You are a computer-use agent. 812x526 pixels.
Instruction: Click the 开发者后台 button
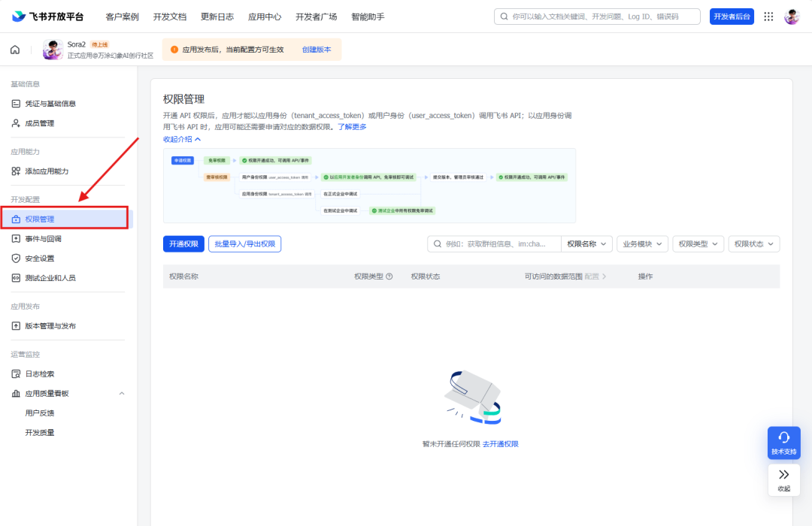732,17
